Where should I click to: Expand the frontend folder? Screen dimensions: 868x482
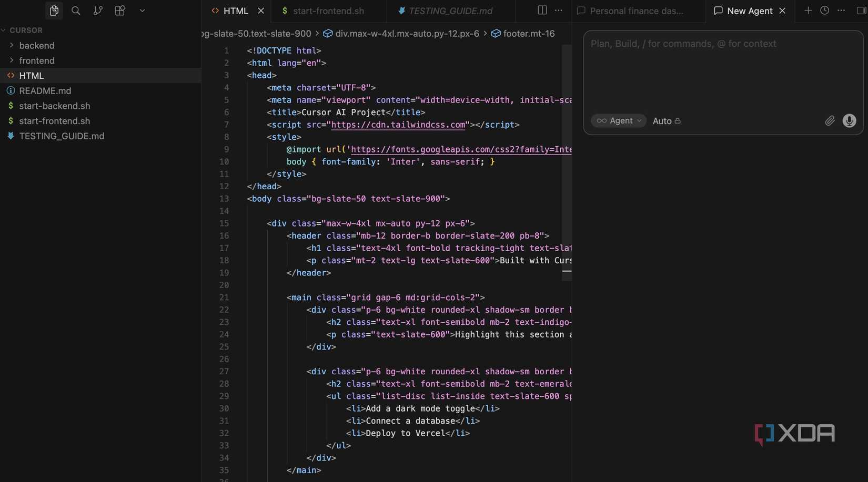point(100,60)
